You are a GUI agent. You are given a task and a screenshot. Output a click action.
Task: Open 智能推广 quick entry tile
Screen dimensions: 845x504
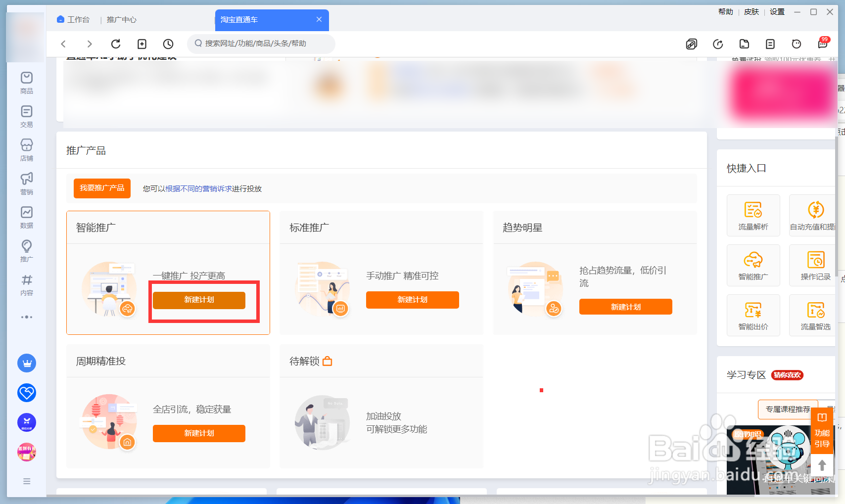tap(753, 265)
